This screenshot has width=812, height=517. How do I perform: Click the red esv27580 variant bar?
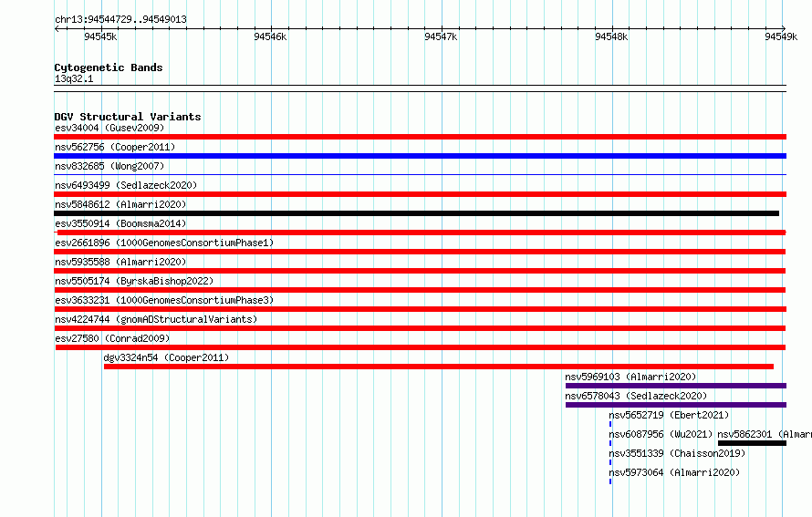coord(421,347)
